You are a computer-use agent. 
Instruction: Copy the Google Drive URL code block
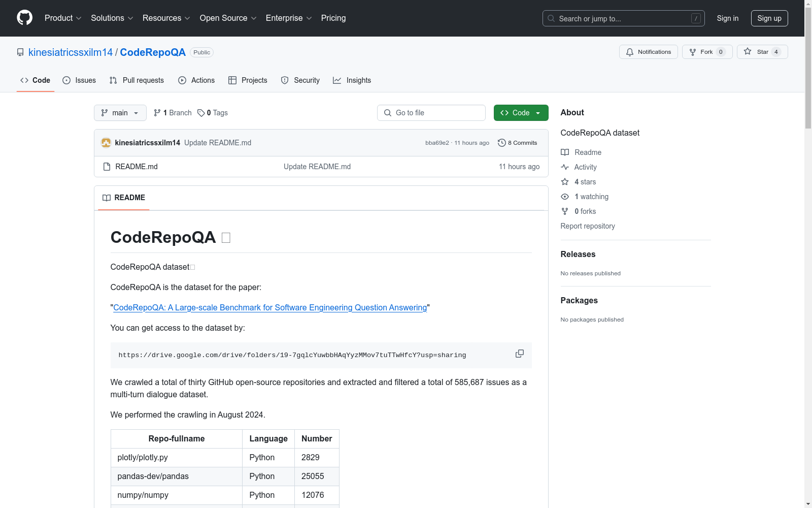coord(519,354)
